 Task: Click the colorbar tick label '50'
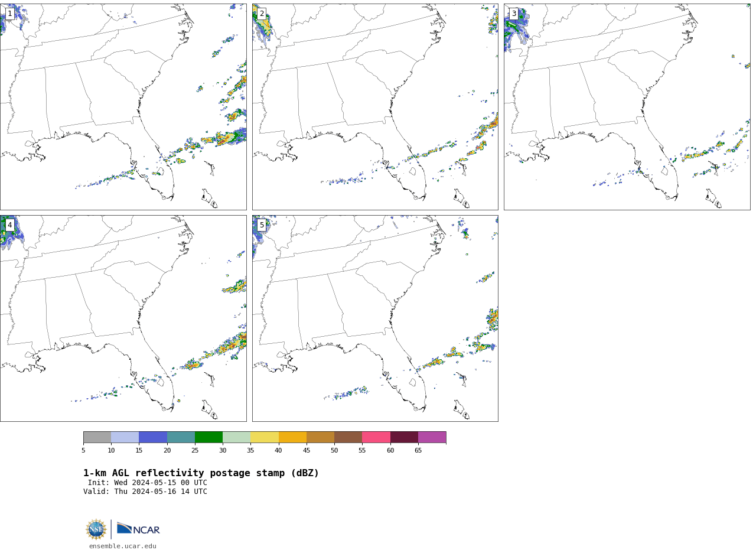(x=334, y=451)
